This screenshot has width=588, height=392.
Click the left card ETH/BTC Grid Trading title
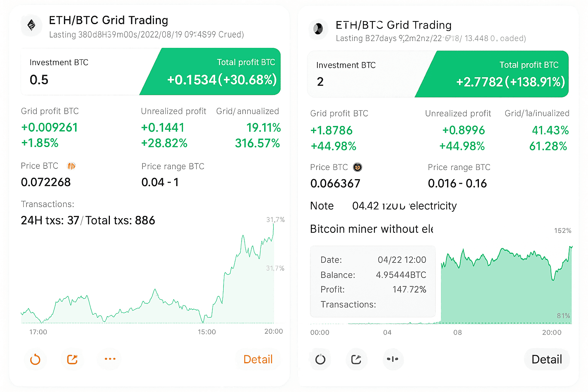(109, 20)
